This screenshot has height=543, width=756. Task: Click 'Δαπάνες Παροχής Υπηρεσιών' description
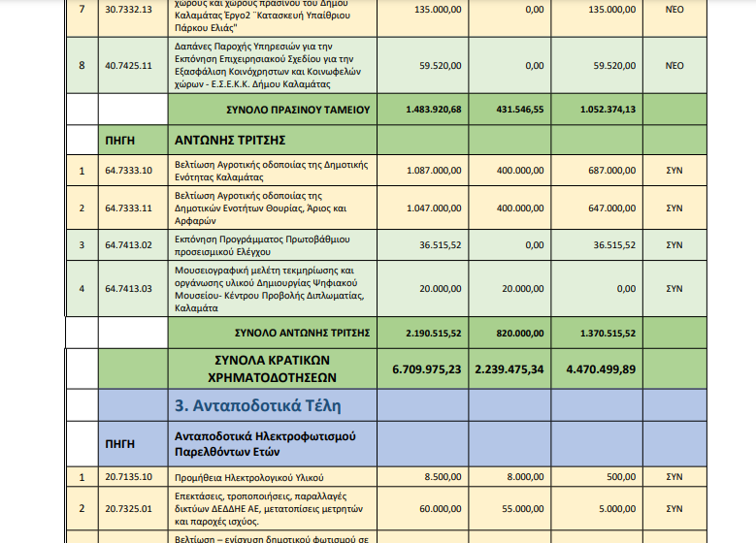tap(268, 66)
